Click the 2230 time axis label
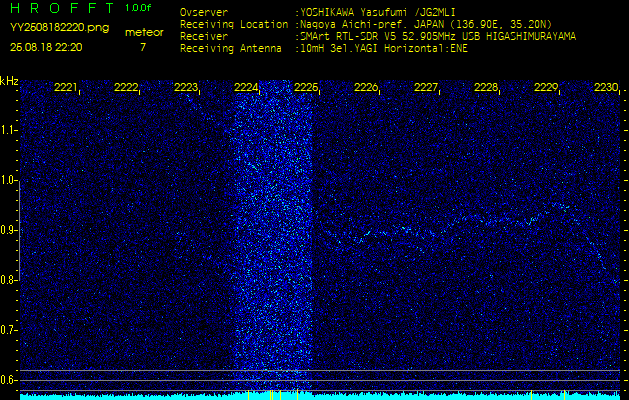 606,87
